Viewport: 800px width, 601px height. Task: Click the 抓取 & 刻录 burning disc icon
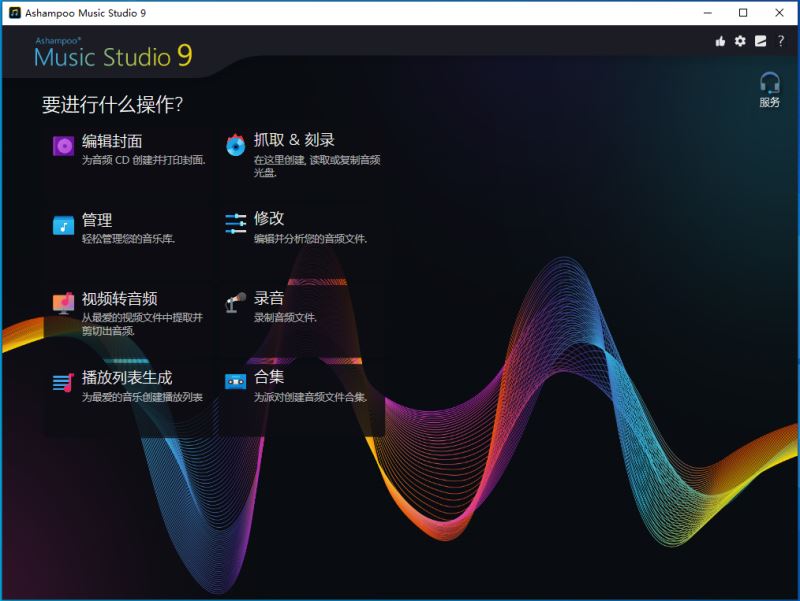pos(235,145)
